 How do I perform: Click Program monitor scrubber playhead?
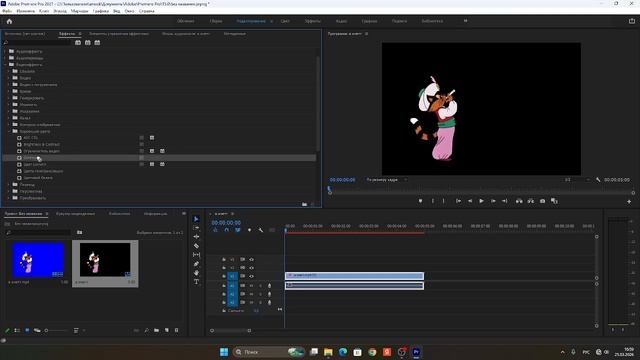click(x=329, y=189)
